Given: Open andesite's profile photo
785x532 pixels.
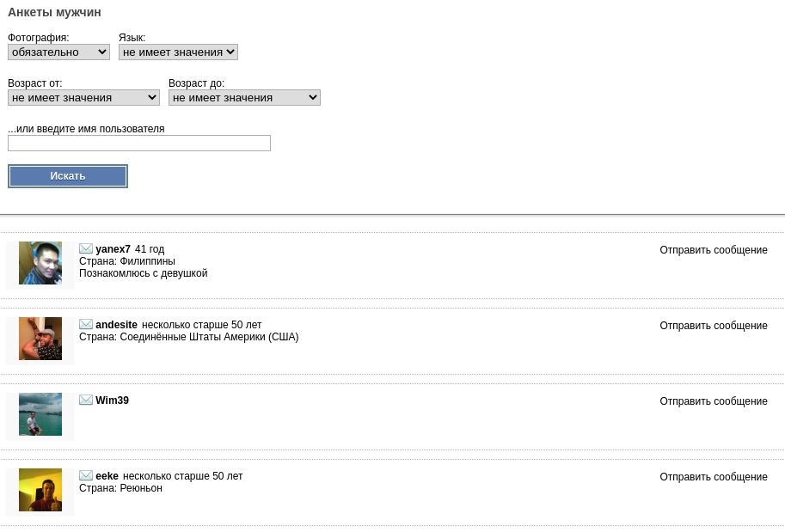Looking at the screenshot, I should click(40, 339).
